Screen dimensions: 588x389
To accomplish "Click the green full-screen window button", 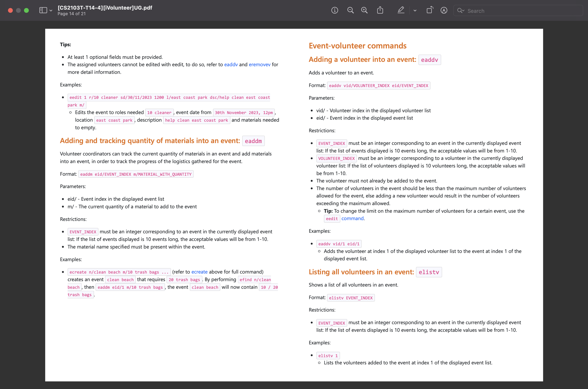I will [26, 10].
